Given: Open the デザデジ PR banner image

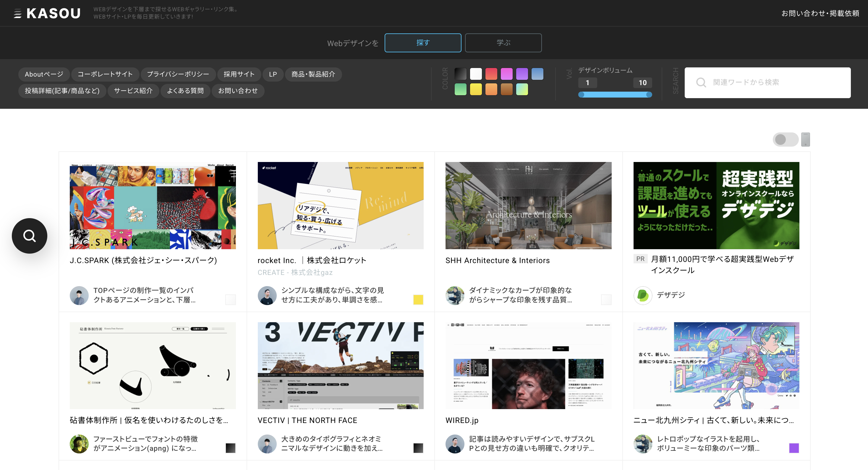Looking at the screenshot, I should tap(716, 205).
